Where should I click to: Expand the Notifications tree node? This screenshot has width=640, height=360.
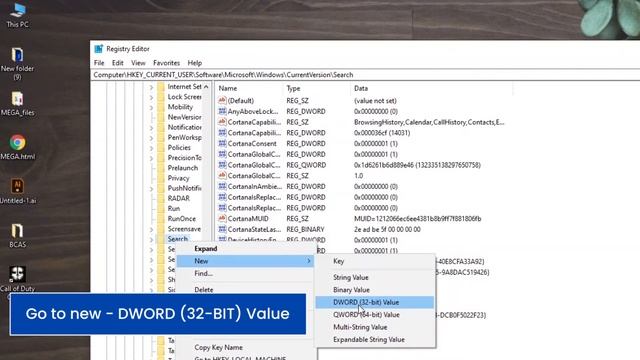click(151, 128)
